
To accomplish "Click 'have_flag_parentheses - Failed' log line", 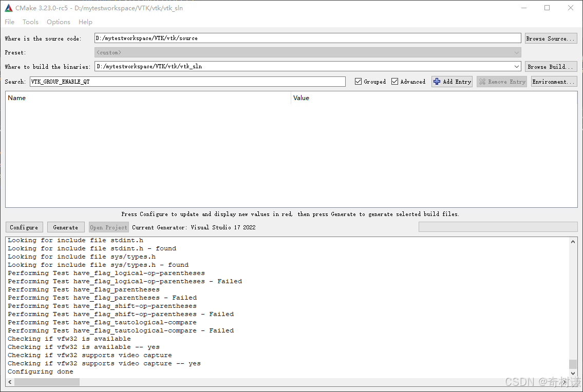I will pyautogui.click(x=102, y=298).
